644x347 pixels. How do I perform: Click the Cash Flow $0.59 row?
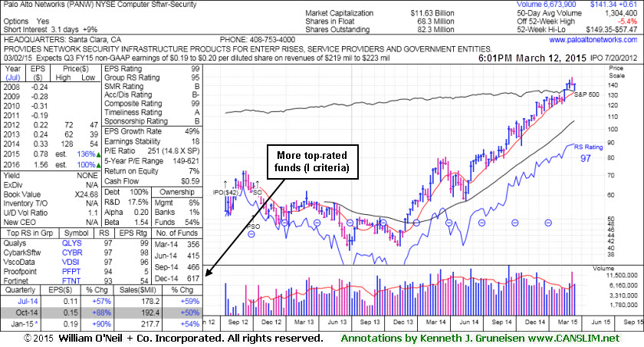(152, 181)
